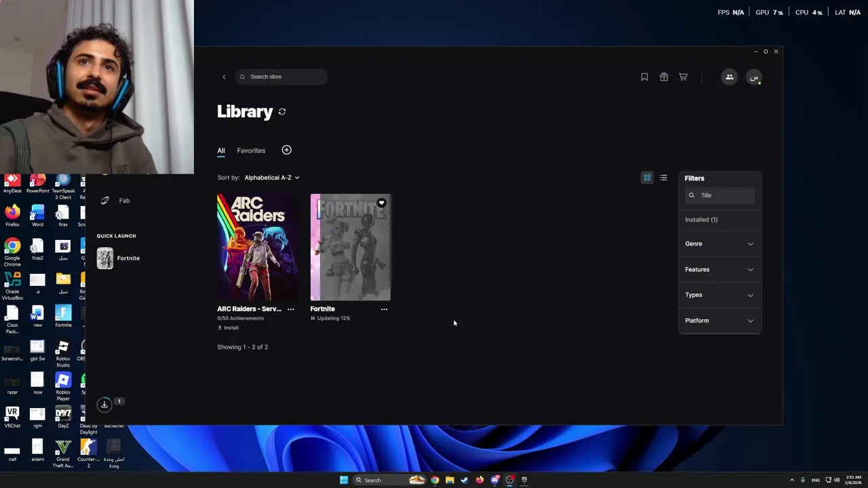
Task: Open the friends list icon
Action: tap(729, 77)
